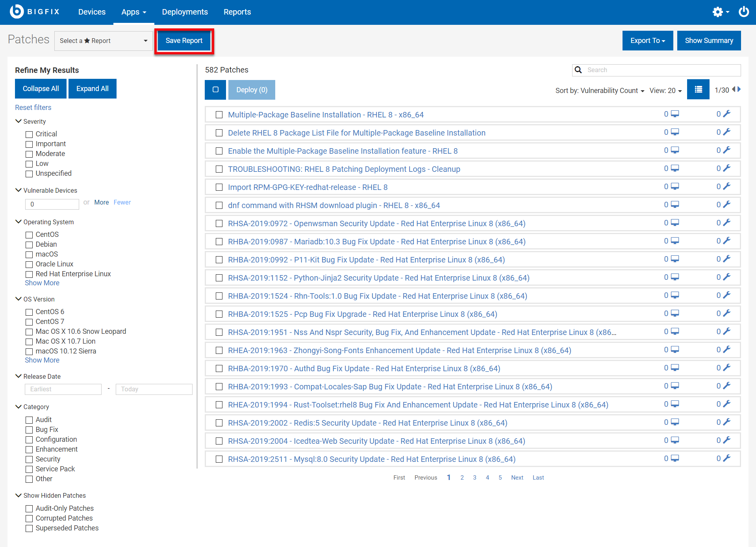Viewport: 756px width, 547px height.
Task: Go to next page with right arrow
Action: [x=739, y=89]
